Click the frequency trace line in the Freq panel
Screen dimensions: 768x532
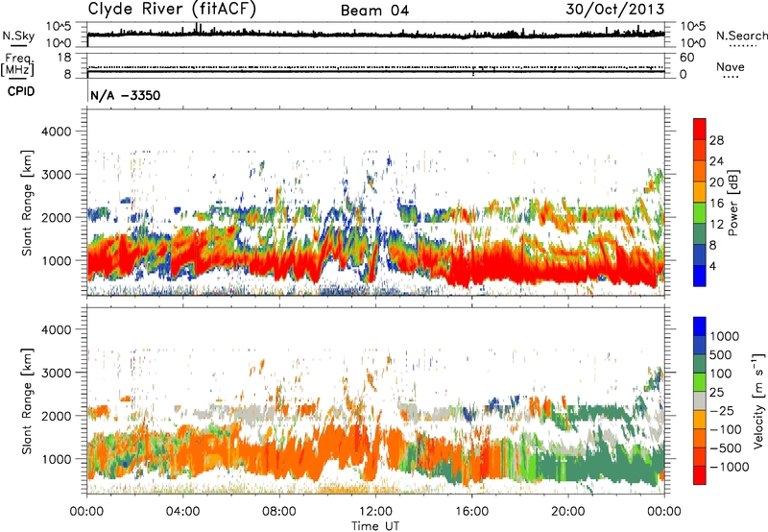[375, 72]
